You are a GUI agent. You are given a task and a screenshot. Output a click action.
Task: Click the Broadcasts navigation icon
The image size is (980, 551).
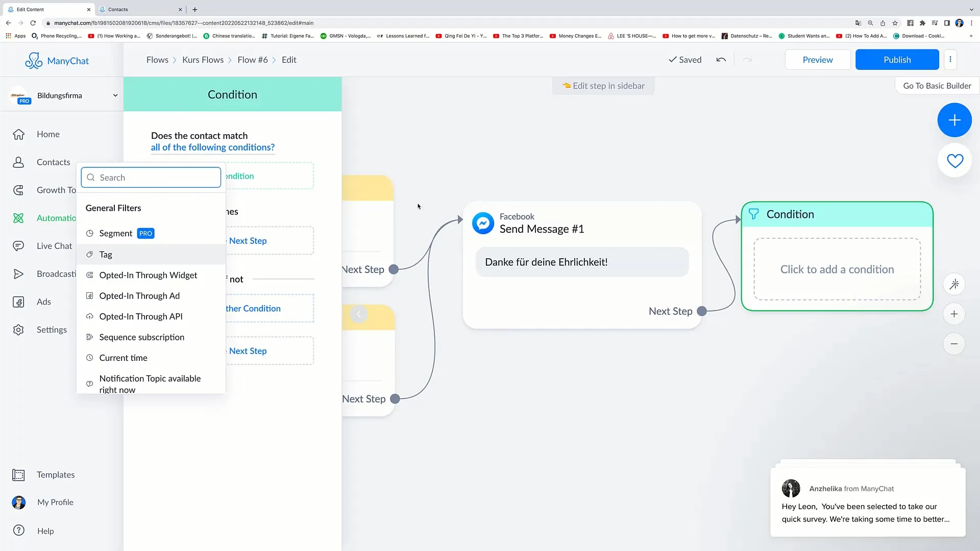click(18, 274)
